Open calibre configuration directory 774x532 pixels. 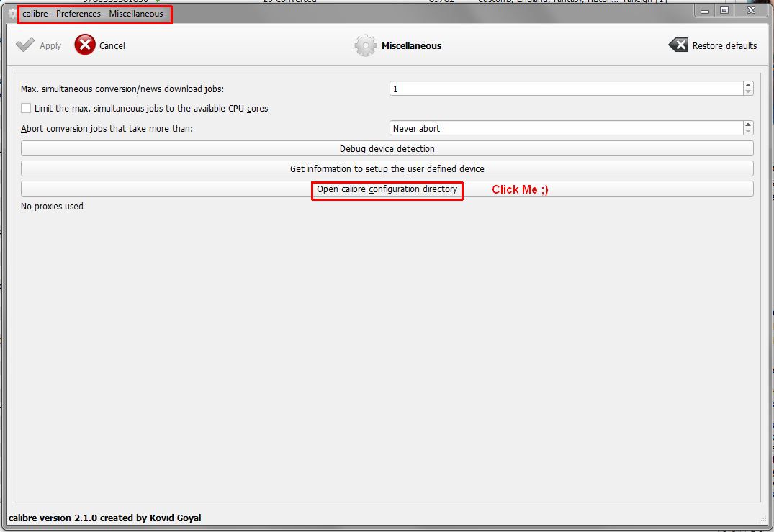387,189
